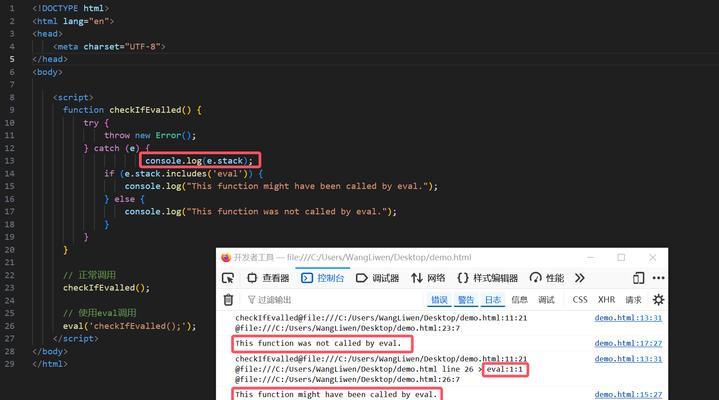Select 'This function might have been called by eval.' message
Image resolution: width=719 pixels, height=400 pixels.
point(336,394)
